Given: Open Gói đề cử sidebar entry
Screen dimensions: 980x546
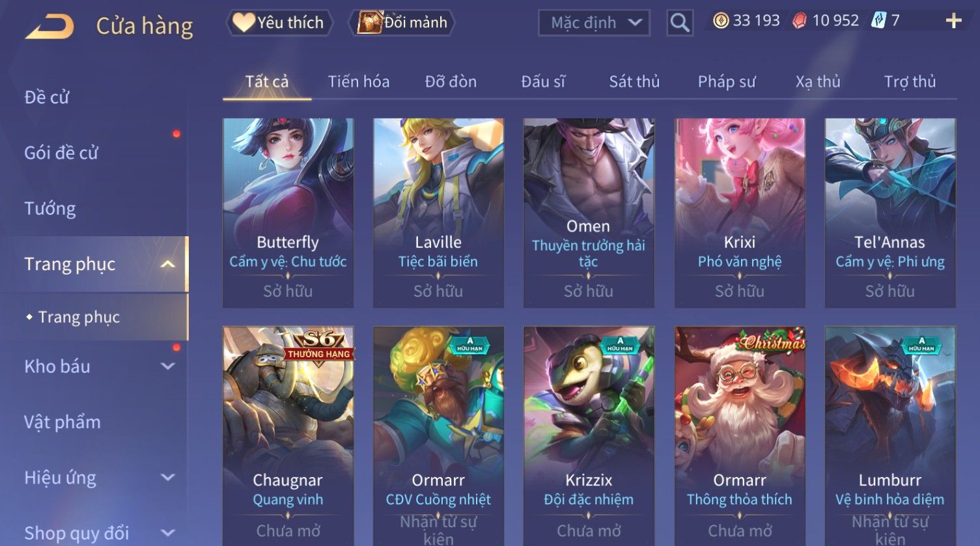Looking at the screenshot, I should click(61, 153).
